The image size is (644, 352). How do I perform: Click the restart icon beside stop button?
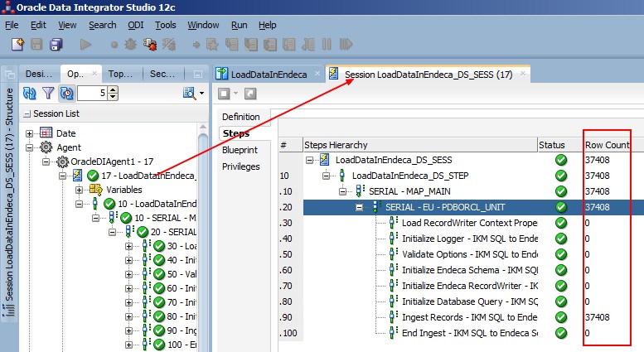pyautogui.click(x=249, y=94)
